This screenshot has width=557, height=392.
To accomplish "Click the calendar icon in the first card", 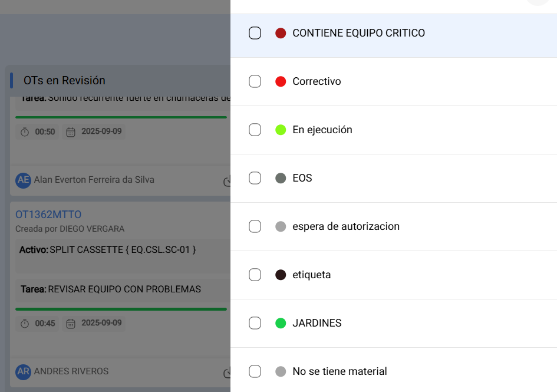I will [71, 132].
